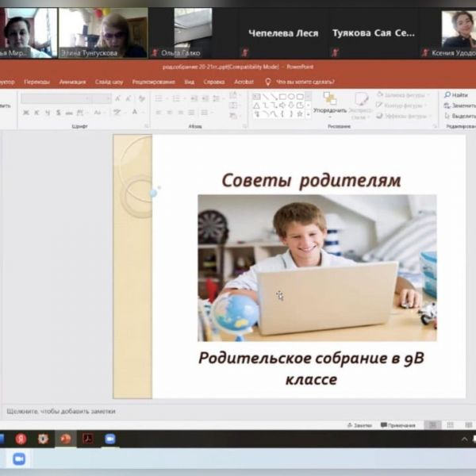Switch to slide sorter view
476x476 pixels.
[449, 425]
